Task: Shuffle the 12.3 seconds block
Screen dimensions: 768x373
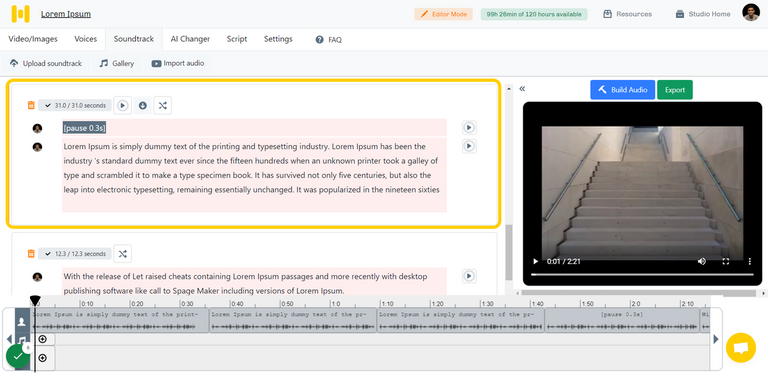Action: pyautogui.click(x=122, y=254)
